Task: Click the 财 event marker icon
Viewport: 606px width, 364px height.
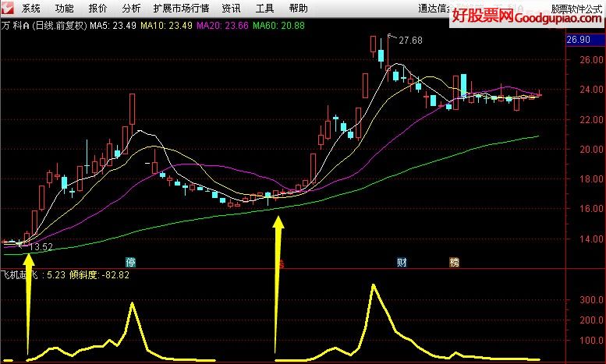Action: tap(402, 263)
